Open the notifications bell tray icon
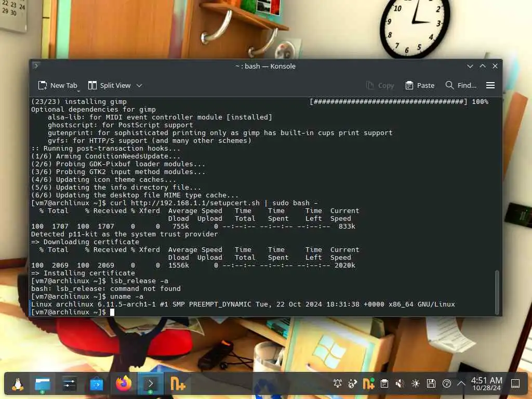532x399 pixels. (338, 384)
